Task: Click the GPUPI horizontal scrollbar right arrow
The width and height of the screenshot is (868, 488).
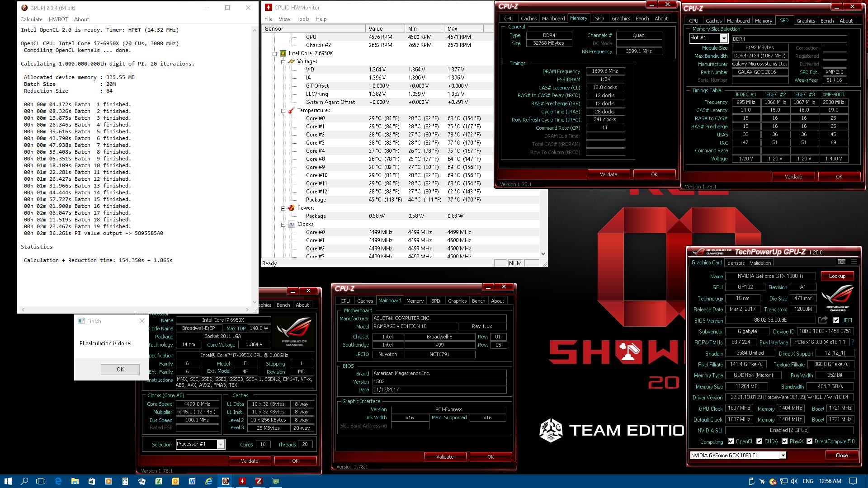Action: pos(247,310)
